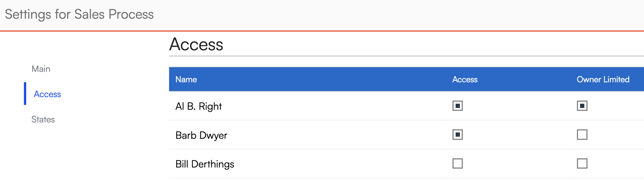Grant Access to Bill Derthings

(x=457, y=163)
